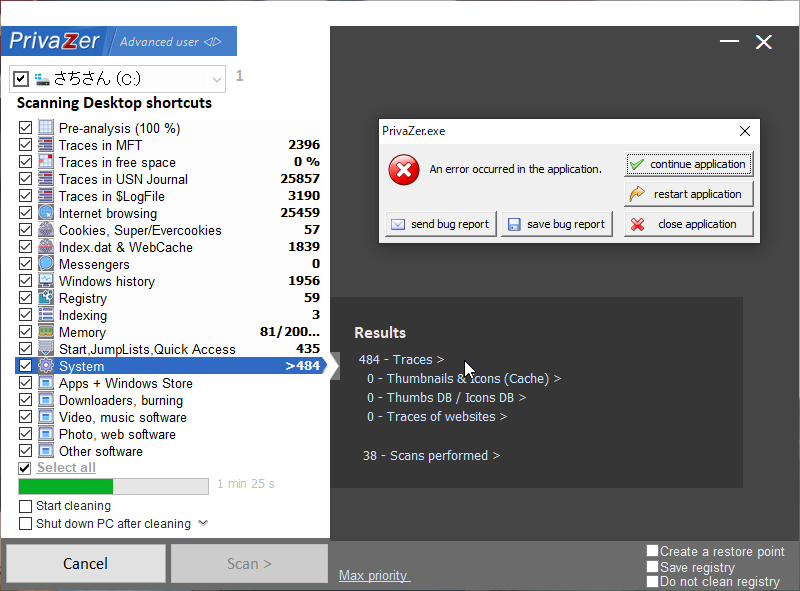This screenshot has height=591, width=800.
Task: Click the Messengers bubble icon
Action: point(46,263)
